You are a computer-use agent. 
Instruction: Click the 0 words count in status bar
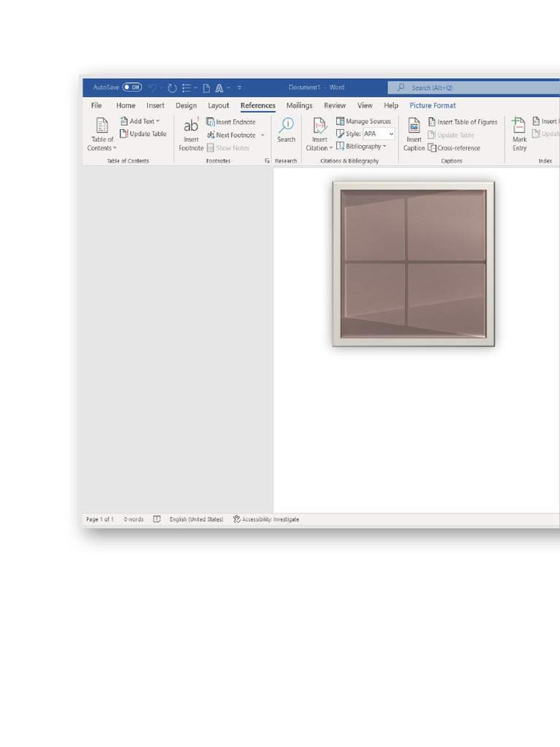pyautogui.click(x=133, y=519)
